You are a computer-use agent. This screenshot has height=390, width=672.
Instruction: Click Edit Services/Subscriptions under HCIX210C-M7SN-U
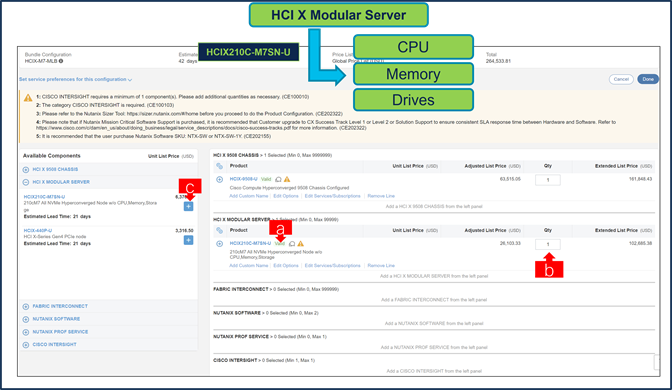click(x=333, y=266)
